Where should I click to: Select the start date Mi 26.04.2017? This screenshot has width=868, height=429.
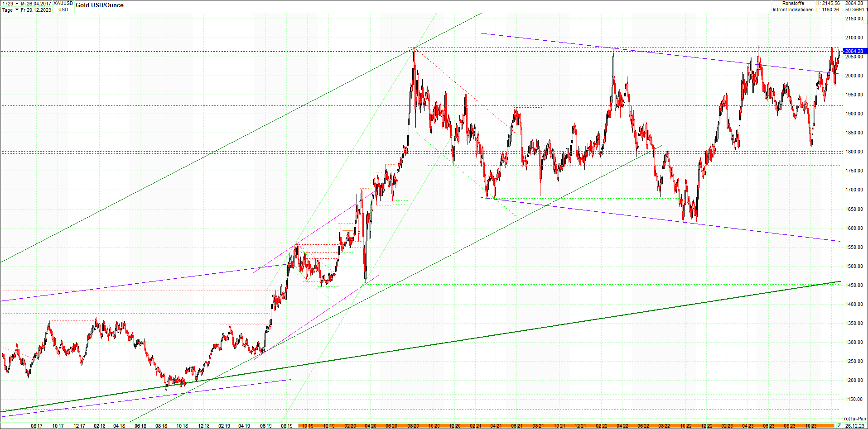click(36, 4)
